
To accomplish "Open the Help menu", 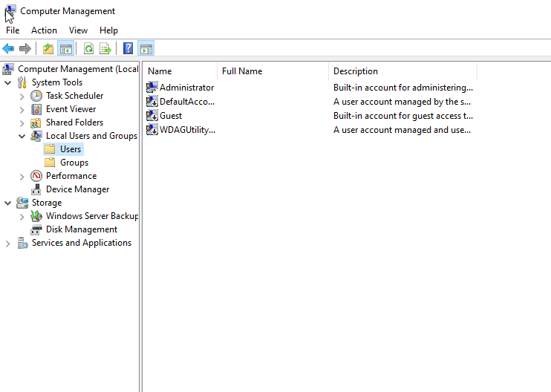I will coord(108,30).
